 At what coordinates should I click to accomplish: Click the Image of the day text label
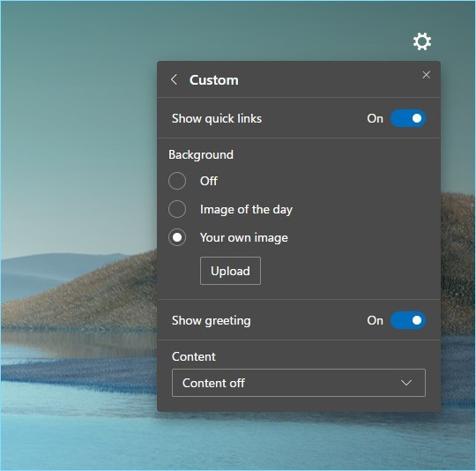(x=246, y=210)
